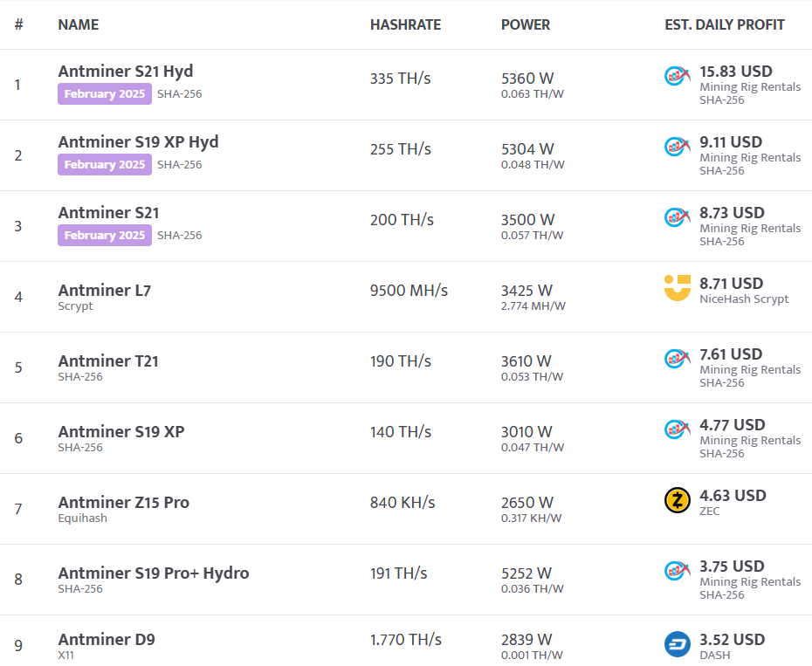Click the Name column header
The height and width of the screenshot is (666, 812).
point(79,24)
